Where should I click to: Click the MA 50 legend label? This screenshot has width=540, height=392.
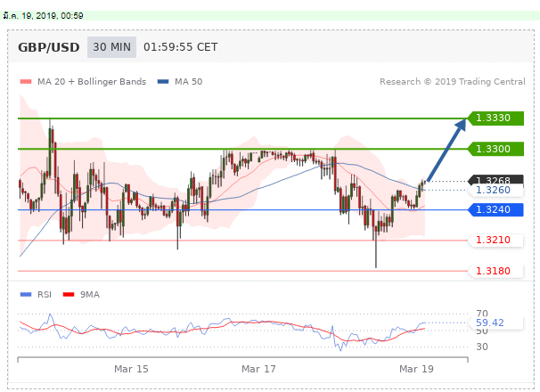coord(188,82)
